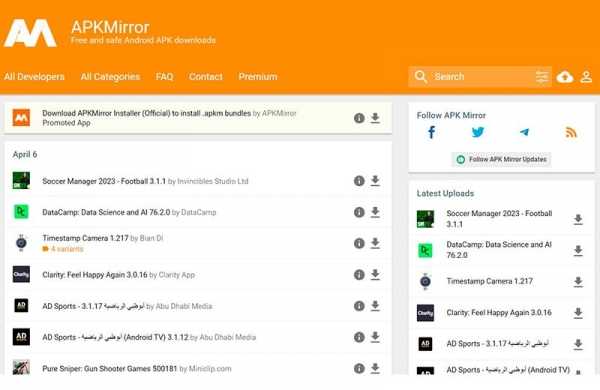Open the user account login icon

tap(586, 77)
